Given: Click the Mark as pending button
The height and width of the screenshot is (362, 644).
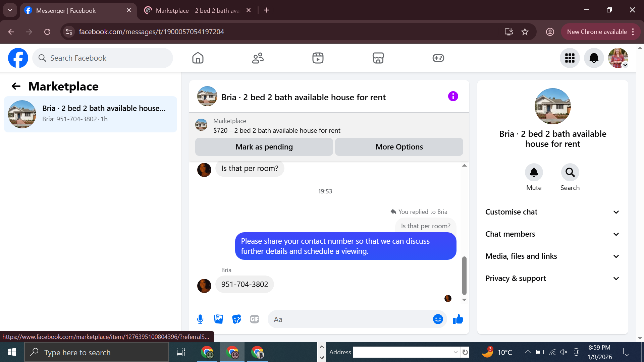Looking at the screenshot, I should pos(264,147).
